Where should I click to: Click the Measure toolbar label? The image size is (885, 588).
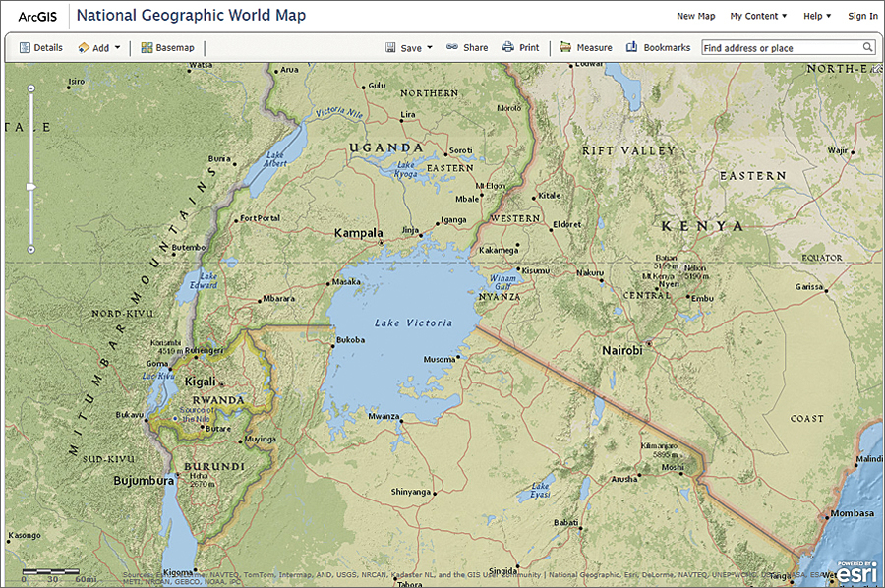594,48
